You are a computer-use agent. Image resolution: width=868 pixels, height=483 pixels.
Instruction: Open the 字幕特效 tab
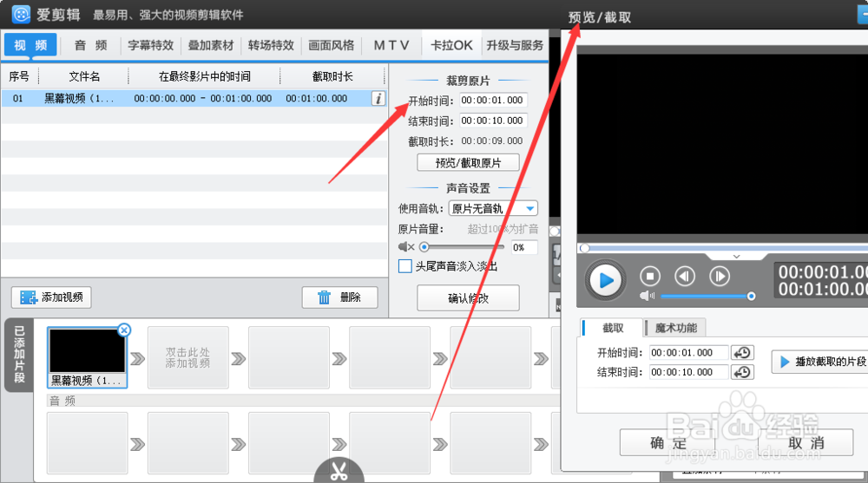(x=150, y=45)
